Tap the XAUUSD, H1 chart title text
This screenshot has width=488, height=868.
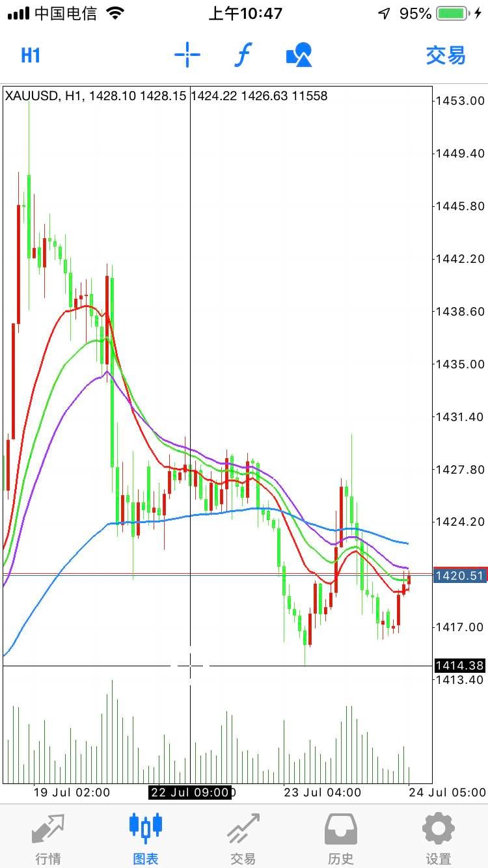(x=44, y=96)
